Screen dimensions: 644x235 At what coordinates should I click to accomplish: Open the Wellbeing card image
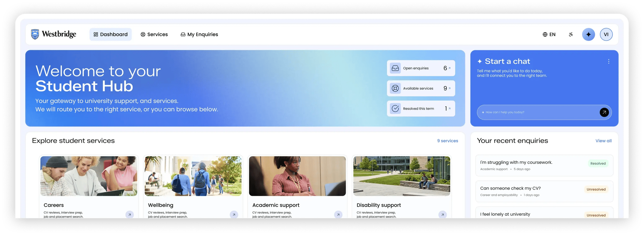pos(193,176)
